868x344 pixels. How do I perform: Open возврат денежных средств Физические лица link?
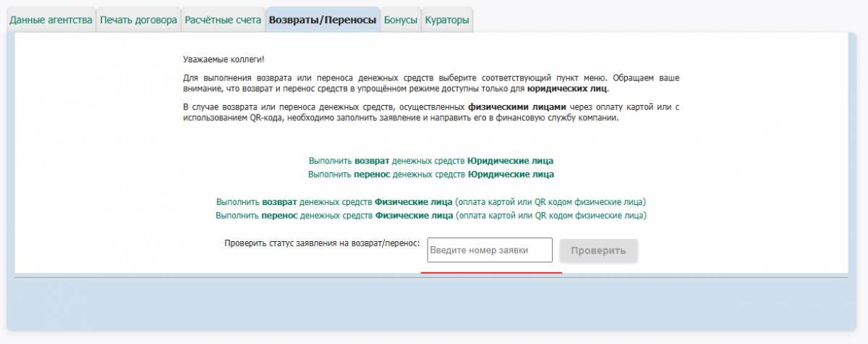431,201
